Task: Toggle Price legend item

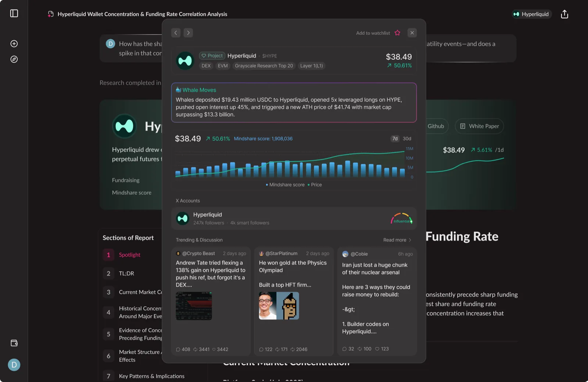Action: (x=315, y=185)
